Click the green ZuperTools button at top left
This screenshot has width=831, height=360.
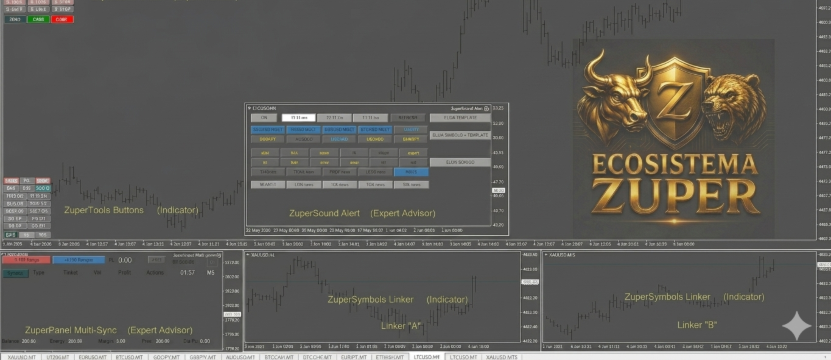pos(38,19)
